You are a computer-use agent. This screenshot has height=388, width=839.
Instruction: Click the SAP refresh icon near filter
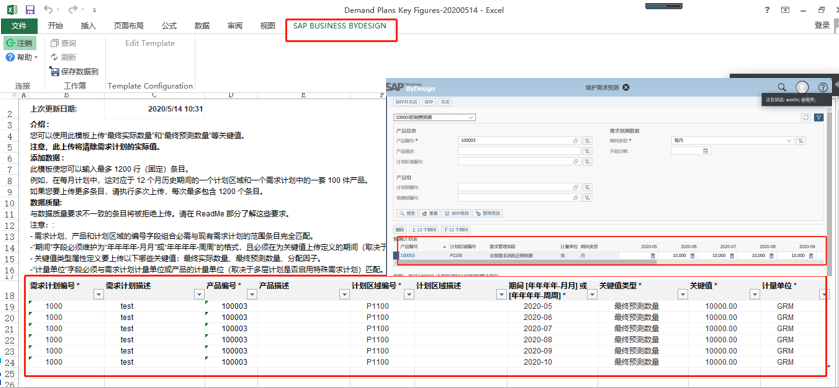coord(805,117)
